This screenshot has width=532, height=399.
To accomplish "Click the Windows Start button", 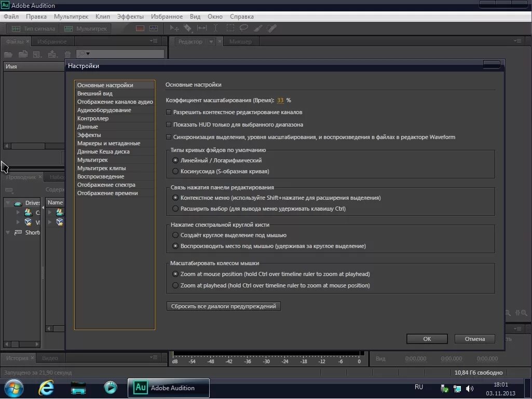I will 14,388.
